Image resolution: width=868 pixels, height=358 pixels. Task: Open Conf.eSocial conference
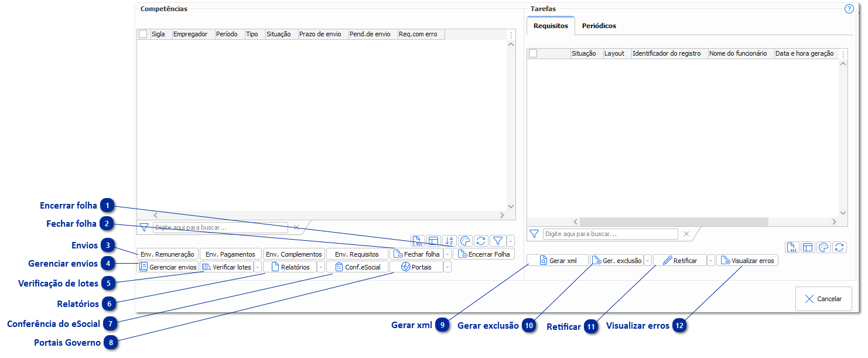pyautogui.click(x=357, y=267)
